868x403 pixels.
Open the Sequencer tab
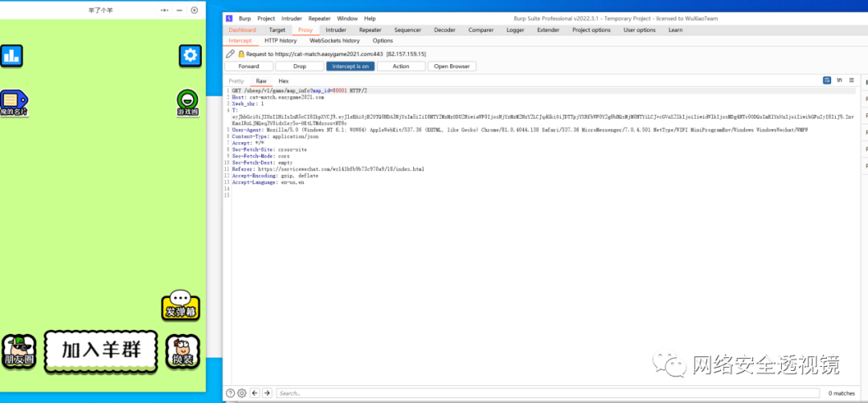[408, 30]
